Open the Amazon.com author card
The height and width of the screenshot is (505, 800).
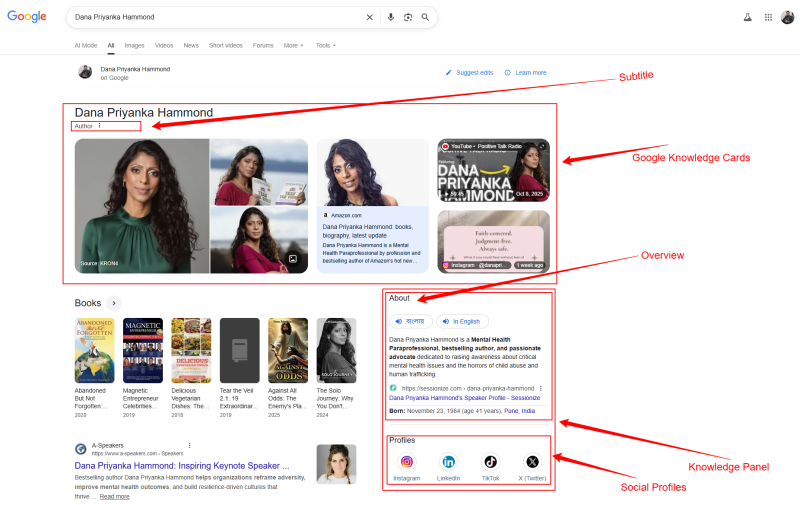[x=372, y=206]
